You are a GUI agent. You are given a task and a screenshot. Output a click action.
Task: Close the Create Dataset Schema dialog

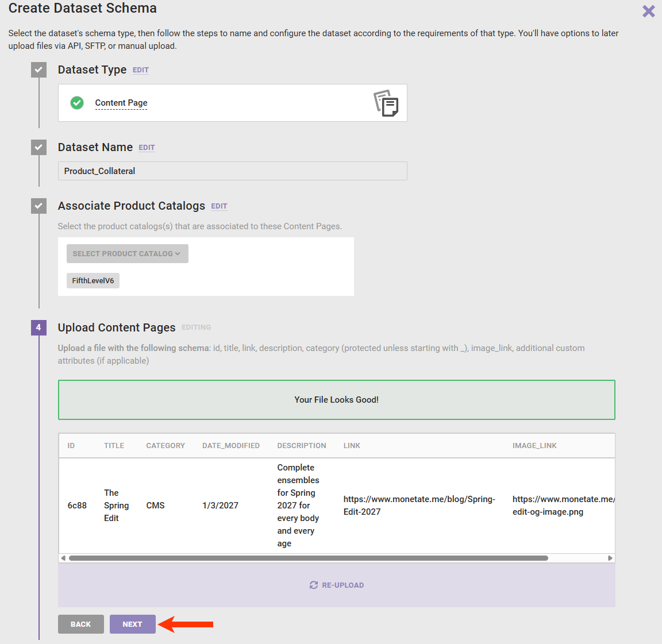(x=648, y=11)
